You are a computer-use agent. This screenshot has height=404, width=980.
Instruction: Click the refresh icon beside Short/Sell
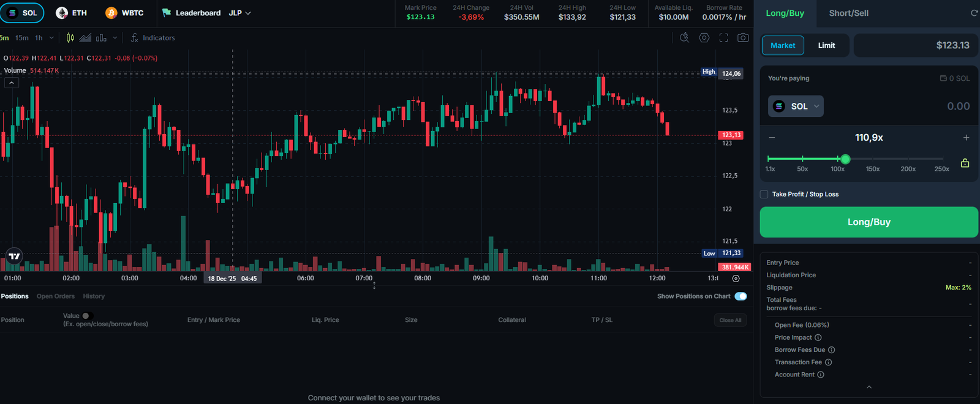click(x=974, y=13)
